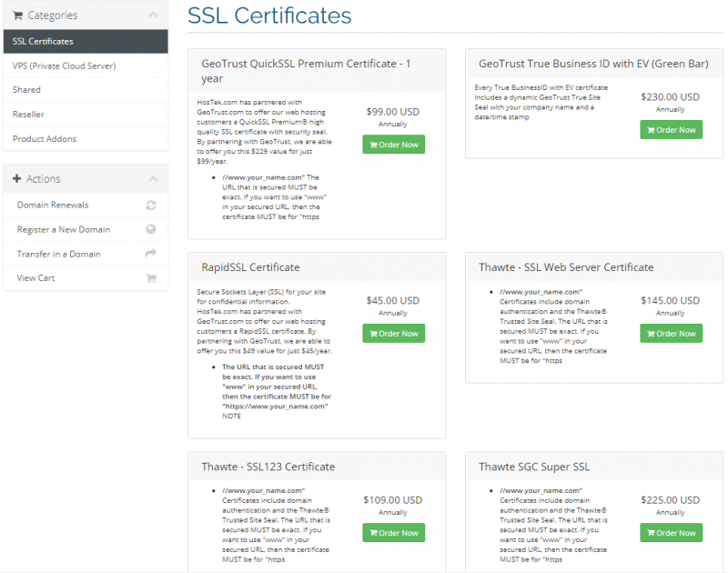This screenshot has height=573, width=728.
Task: Go to Reseller category
Action: click(28, 115)
